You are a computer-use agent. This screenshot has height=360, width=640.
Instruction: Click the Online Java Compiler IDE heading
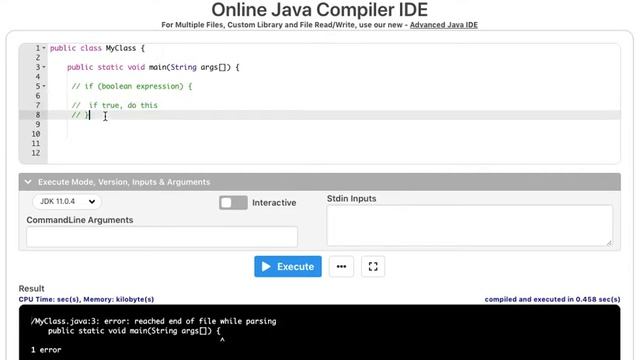320,9
